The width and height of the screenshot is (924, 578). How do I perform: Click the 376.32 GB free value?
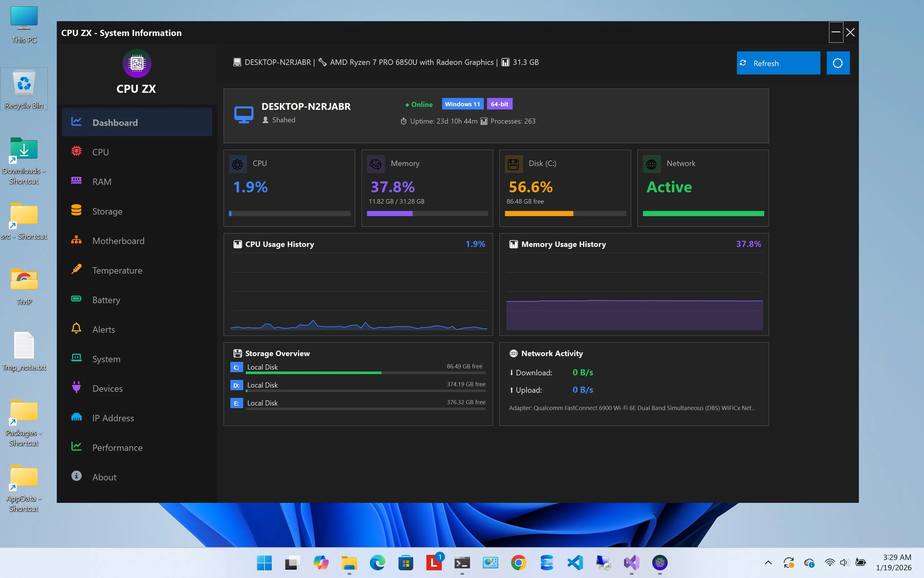click(x=466, y=402)
